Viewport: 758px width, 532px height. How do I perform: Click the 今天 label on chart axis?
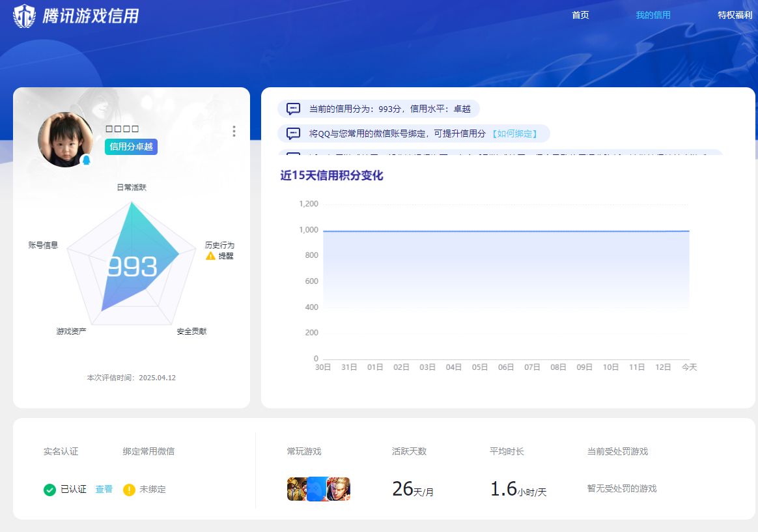[x=690, y=367]
